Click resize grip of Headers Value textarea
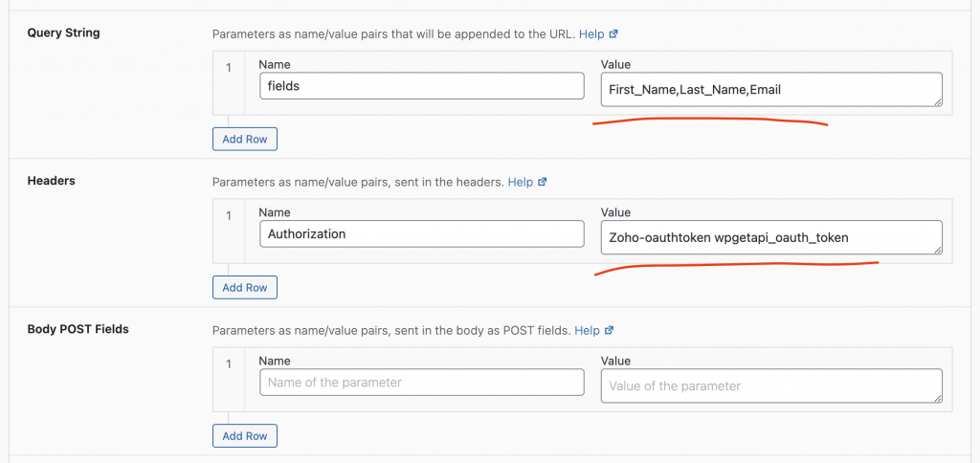Screen dimensions: 980x463 938,250
